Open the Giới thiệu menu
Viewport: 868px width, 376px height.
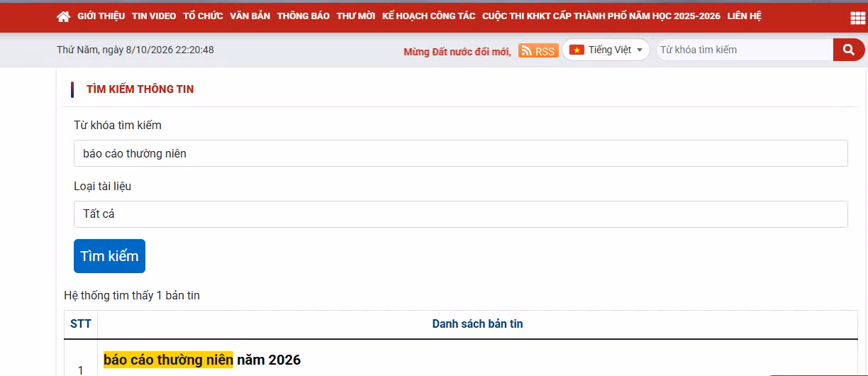point(101,16)
